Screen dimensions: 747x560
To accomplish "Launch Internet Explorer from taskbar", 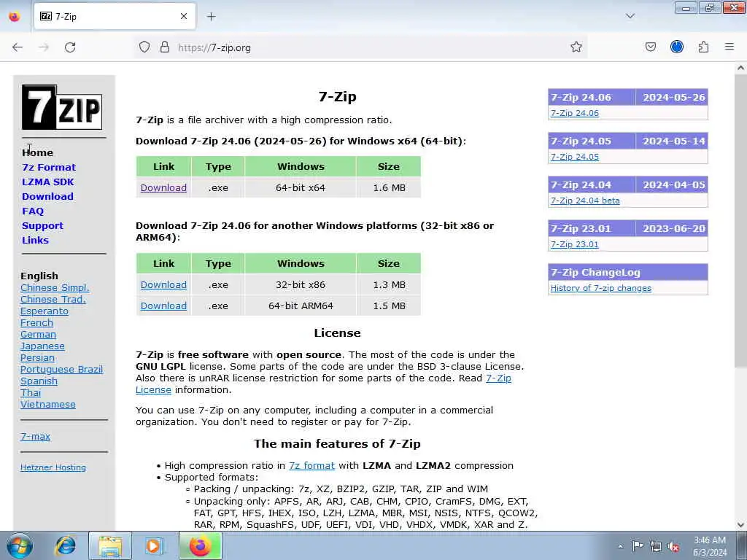I will 65,545.
